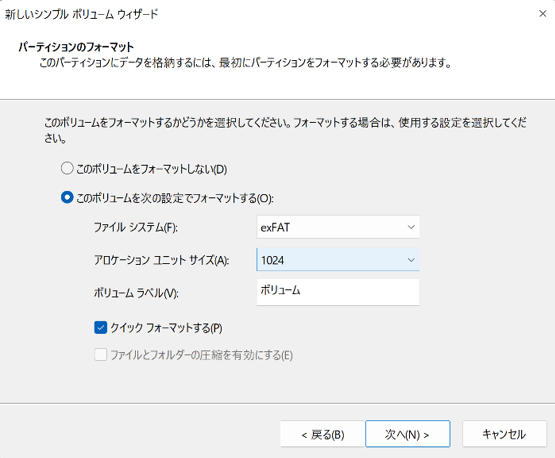This screenshot has width=555, height=458.
Task: Select このボリュームをフォーマットしない radio button
Action: 67,168
